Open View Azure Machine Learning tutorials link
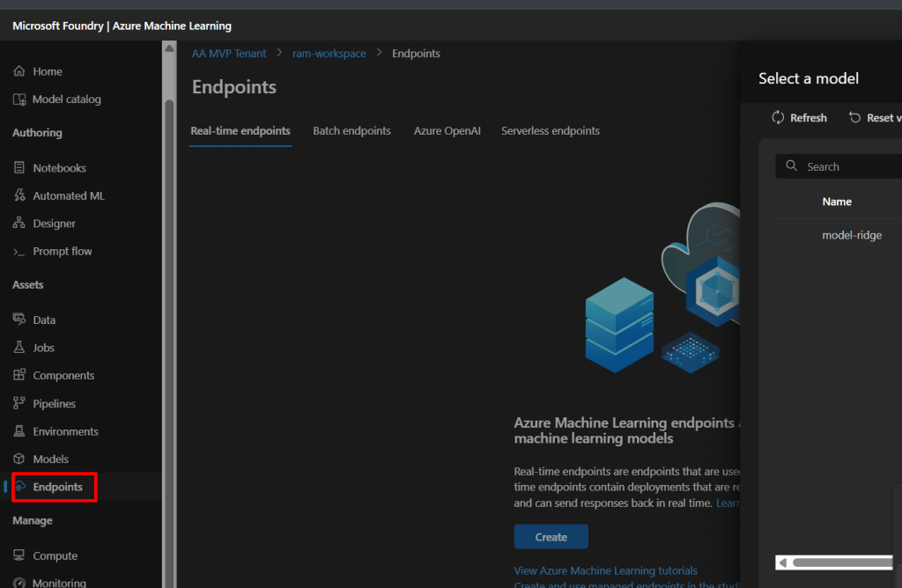 605,570
